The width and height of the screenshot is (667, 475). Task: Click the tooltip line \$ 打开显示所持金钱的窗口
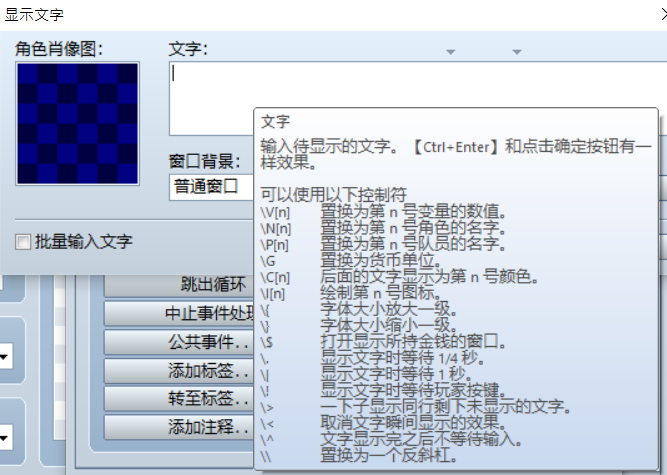point(383,341)
